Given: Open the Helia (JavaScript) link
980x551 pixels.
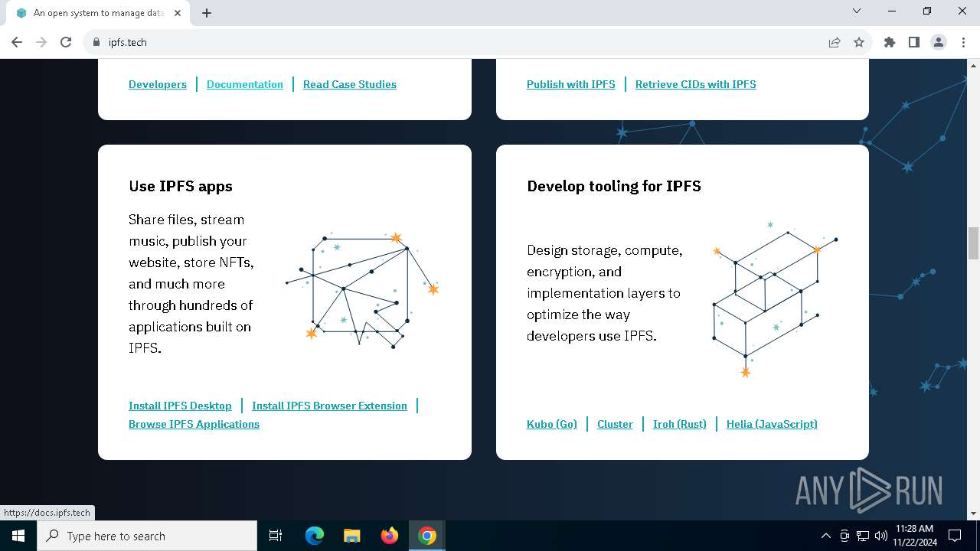Looking at the screenshot, I should [772, 424].
